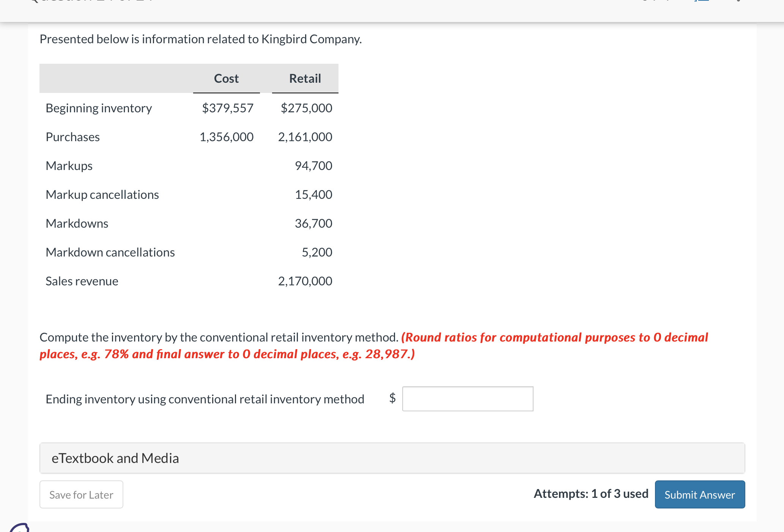Click the Submit Answer button
This screenshot has width=784, height=532.
point(699,494)
